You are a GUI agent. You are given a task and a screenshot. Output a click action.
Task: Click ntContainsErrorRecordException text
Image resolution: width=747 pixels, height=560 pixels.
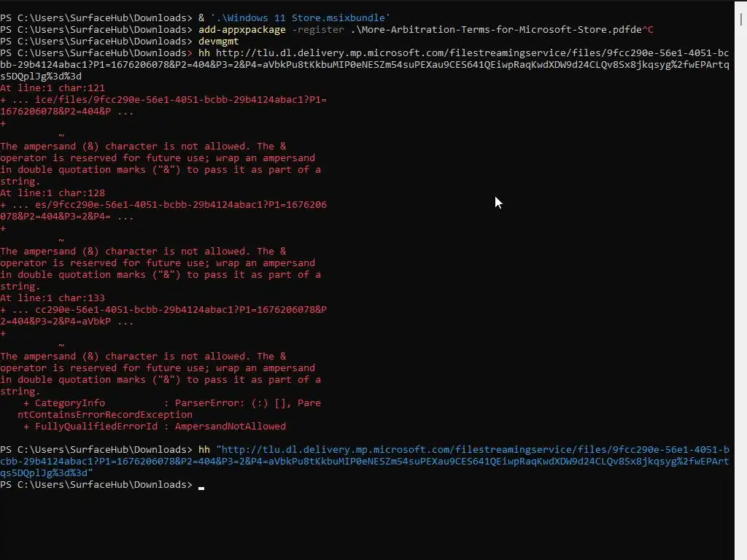pyautogui.click(x=105, y=415)
